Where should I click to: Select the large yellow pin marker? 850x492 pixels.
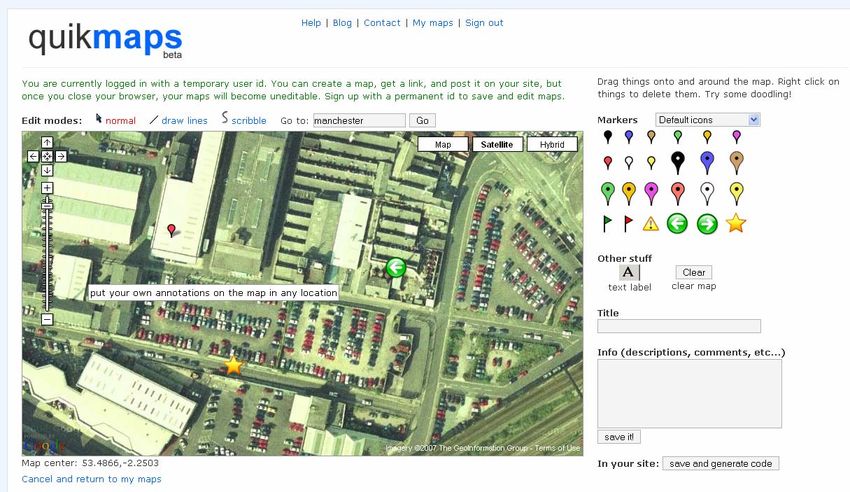pyautogui.click(x=736, y=193)
